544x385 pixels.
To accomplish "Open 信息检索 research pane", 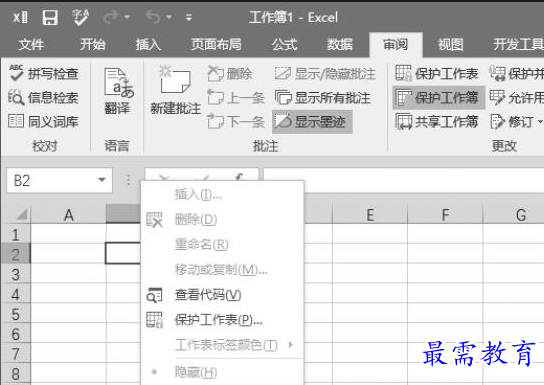I will pyautogui.click(x=44, y=98).
